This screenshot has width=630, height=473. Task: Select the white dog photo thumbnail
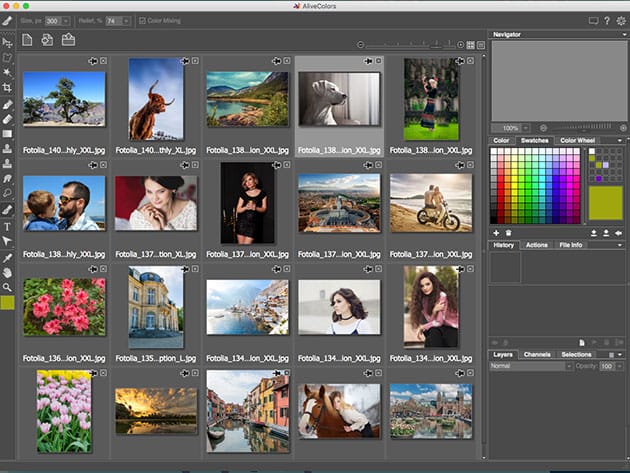point(337,100)
